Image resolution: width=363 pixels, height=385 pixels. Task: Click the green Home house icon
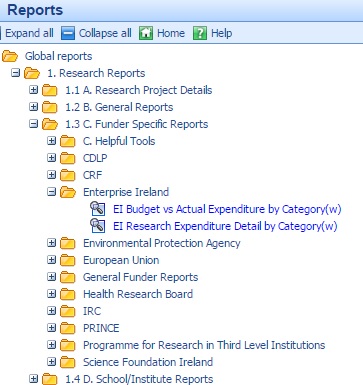pos(146,33)
